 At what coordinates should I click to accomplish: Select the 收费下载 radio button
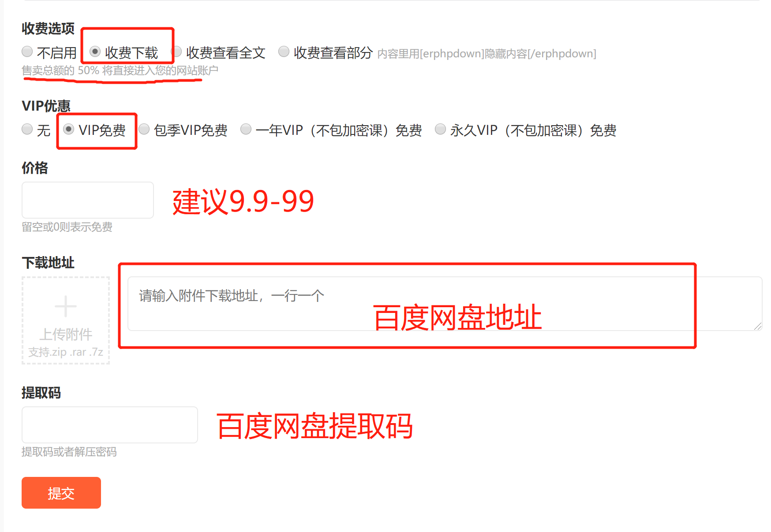[95, 52]
